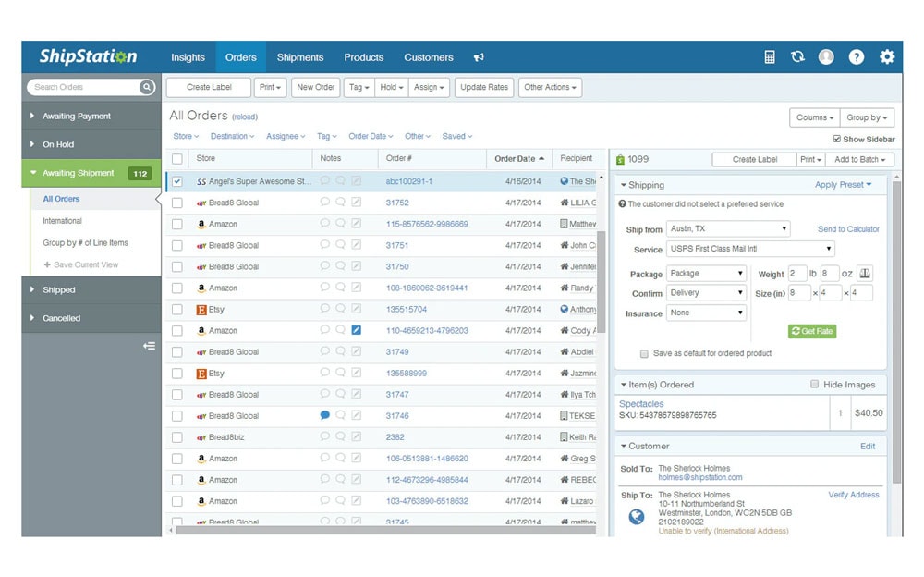Open the help question mark icon

[857, 57]
